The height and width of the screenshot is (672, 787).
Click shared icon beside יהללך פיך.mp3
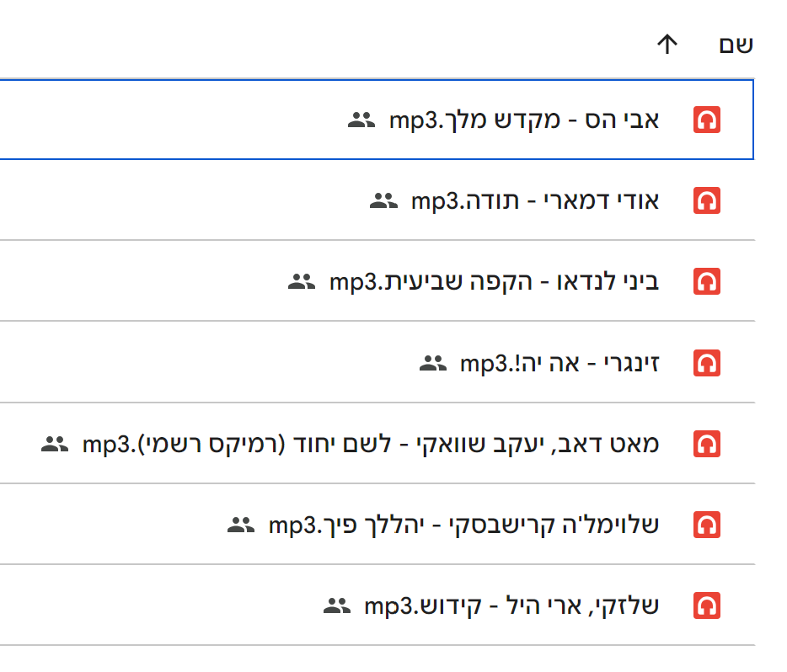241,525
